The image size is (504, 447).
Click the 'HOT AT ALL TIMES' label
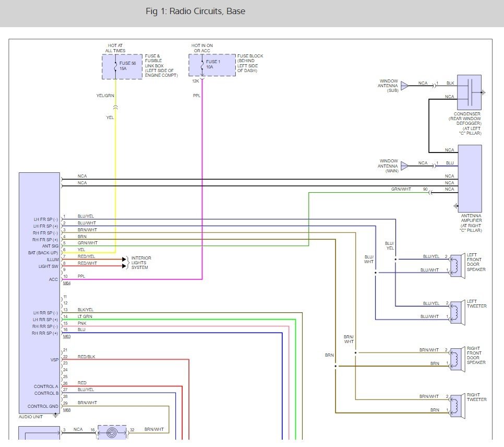point(115,48)
